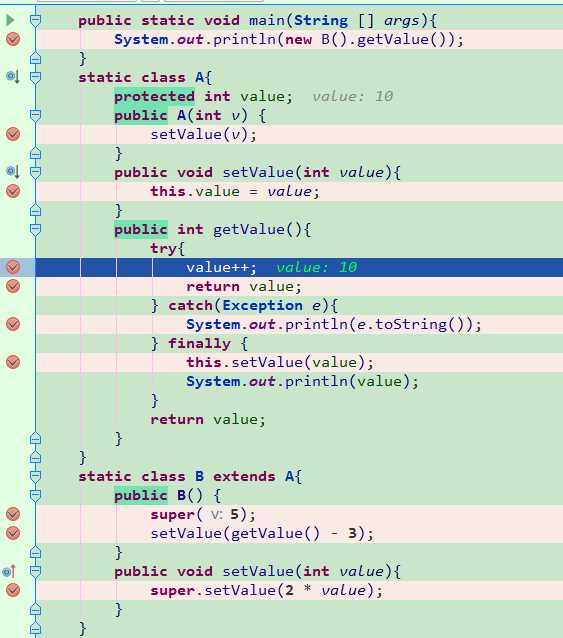The height and width of the screenshot is (638, 563).
Task: Toggle breakpoint on println(e.toString()) line
Action: 13,324
